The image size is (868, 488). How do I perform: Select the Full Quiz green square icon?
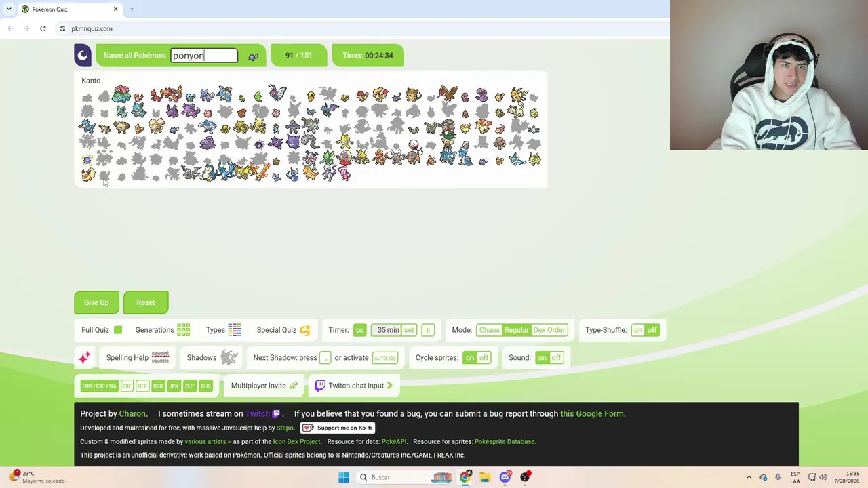click(x=118, y=330)
